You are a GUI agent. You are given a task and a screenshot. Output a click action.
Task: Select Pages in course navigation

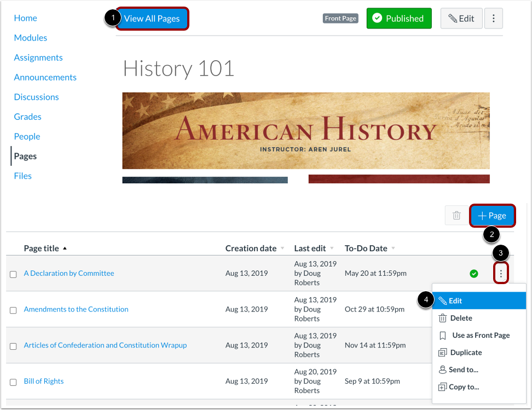click(25, 156)
